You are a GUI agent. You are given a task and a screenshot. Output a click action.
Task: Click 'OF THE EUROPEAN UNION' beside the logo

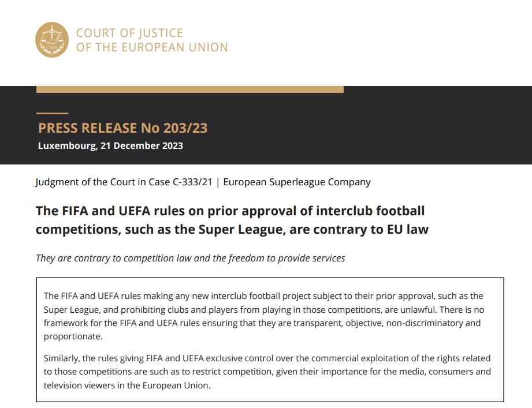click(152, 47)
